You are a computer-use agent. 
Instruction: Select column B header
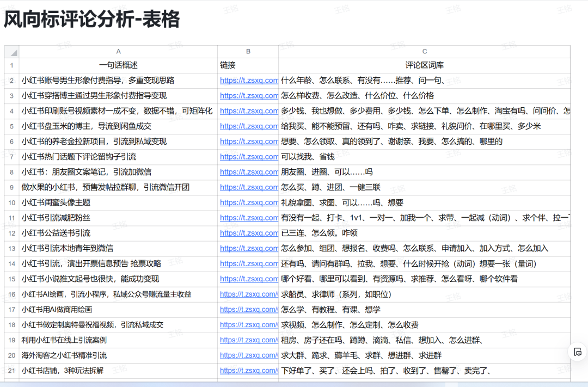click(248, 52)
